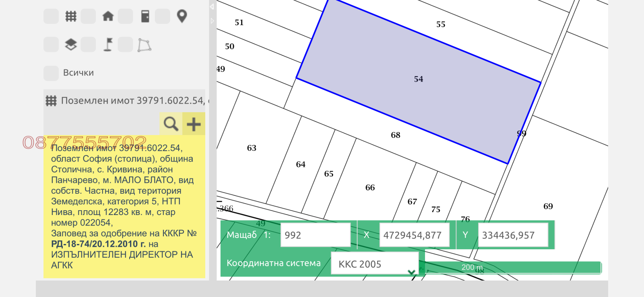Click the grid parcel icon in the toolbar

[x=71, y=16]
